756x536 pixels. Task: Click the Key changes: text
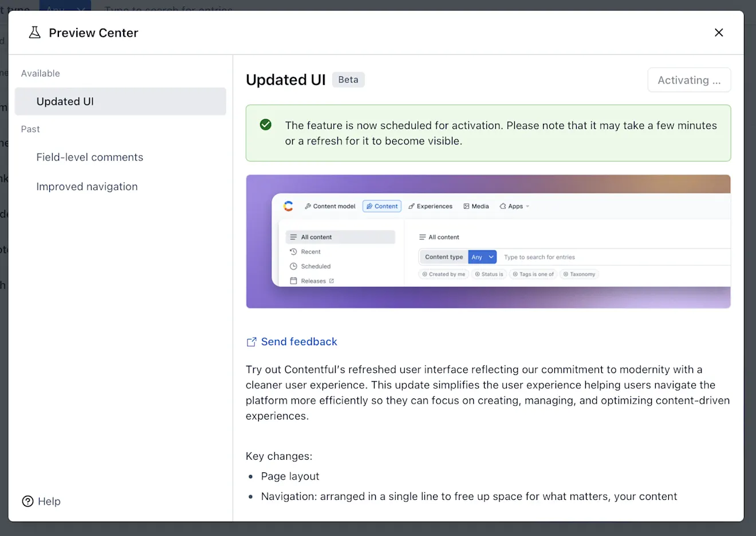[x=279, y=456]
